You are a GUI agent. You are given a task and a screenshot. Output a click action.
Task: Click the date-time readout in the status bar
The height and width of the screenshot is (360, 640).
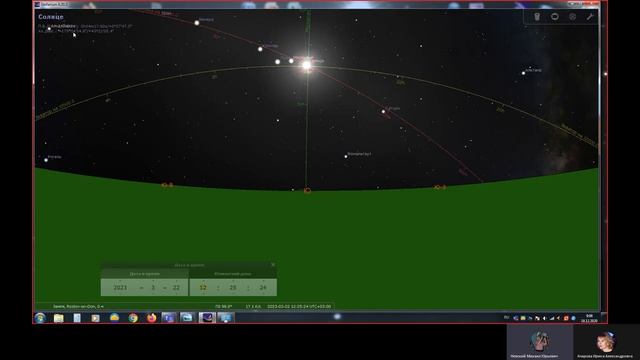click(299, 306)
